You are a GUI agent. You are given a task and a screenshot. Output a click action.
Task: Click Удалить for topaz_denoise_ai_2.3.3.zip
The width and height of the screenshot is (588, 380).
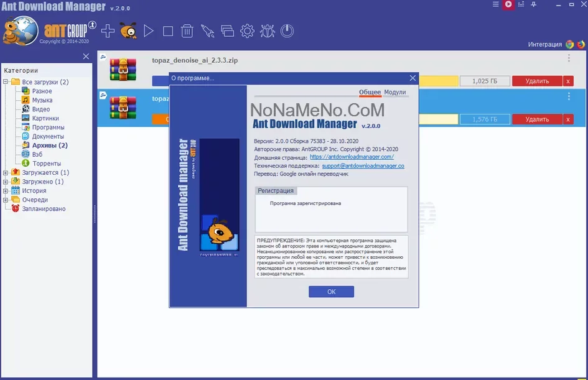[x=536, y=81]
